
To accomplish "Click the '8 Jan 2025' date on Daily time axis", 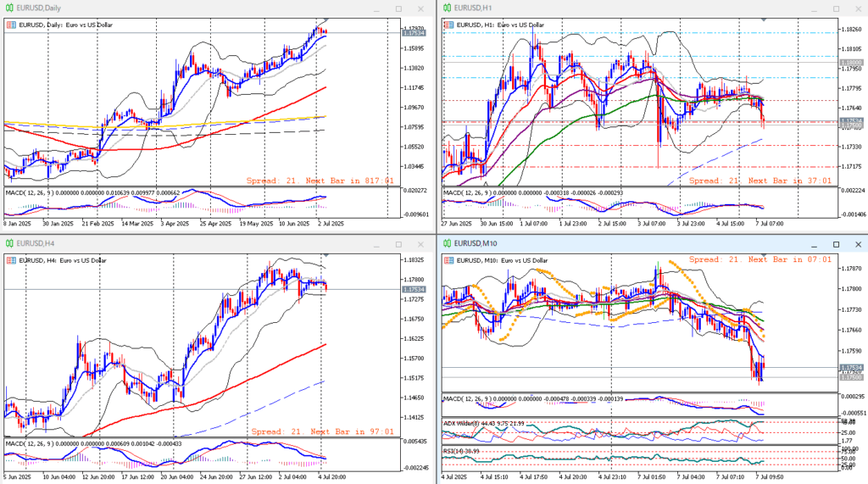I will point(18,224).
